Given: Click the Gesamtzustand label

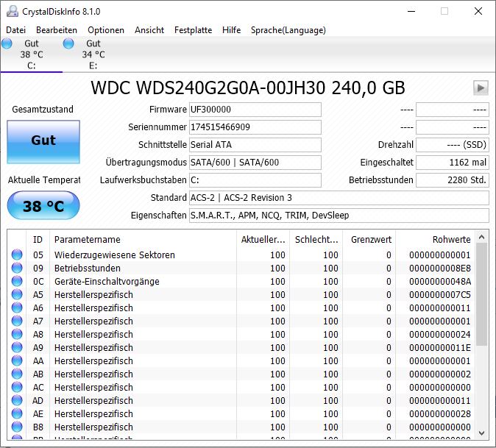Looking at the screenshot, I should coord(43,110).
